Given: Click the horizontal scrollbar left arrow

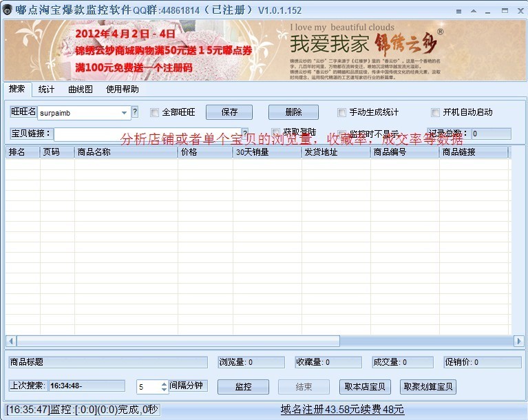Looking at the screenshot, I should pyautogui.click(x=11, y=342).
